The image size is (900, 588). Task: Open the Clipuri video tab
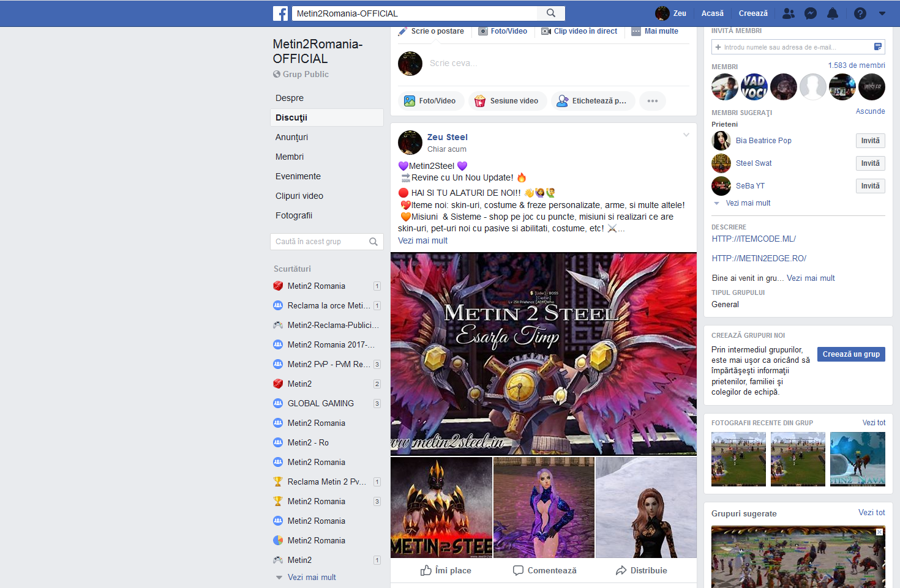[299, 196]
